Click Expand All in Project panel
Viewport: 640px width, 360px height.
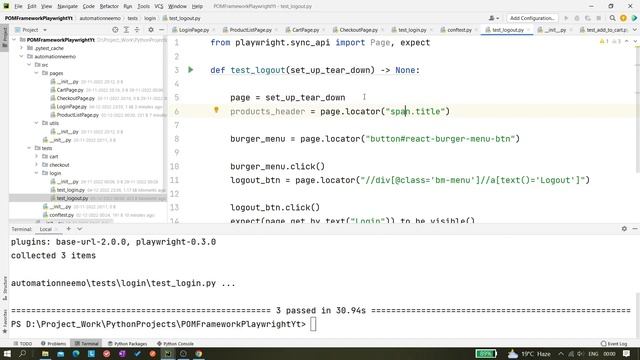click(x=126, y=30)
